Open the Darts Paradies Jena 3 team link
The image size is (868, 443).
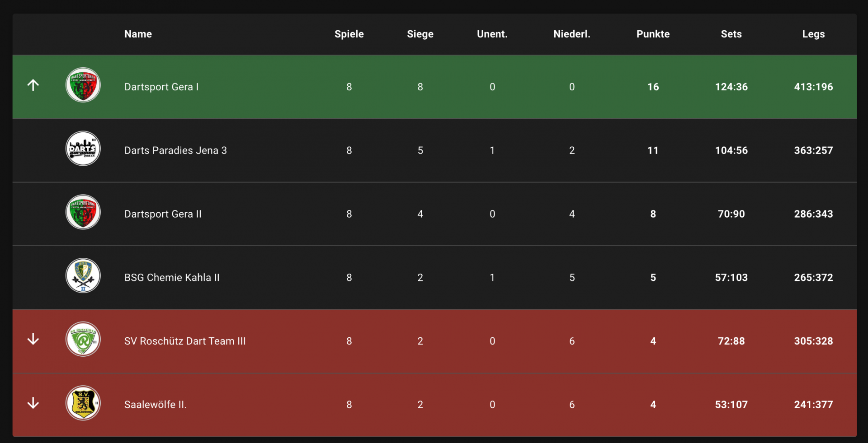coord(175,150)
